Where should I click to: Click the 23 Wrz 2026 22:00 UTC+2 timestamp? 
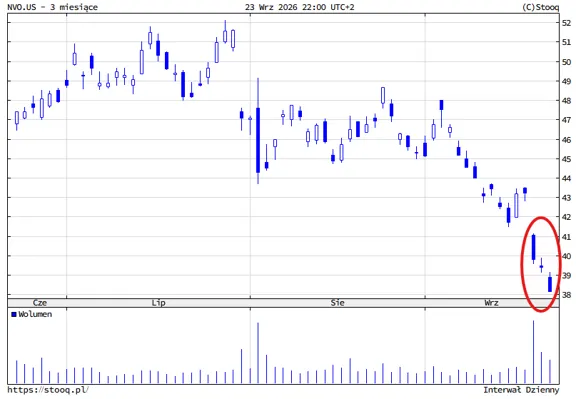coord(300,7)
